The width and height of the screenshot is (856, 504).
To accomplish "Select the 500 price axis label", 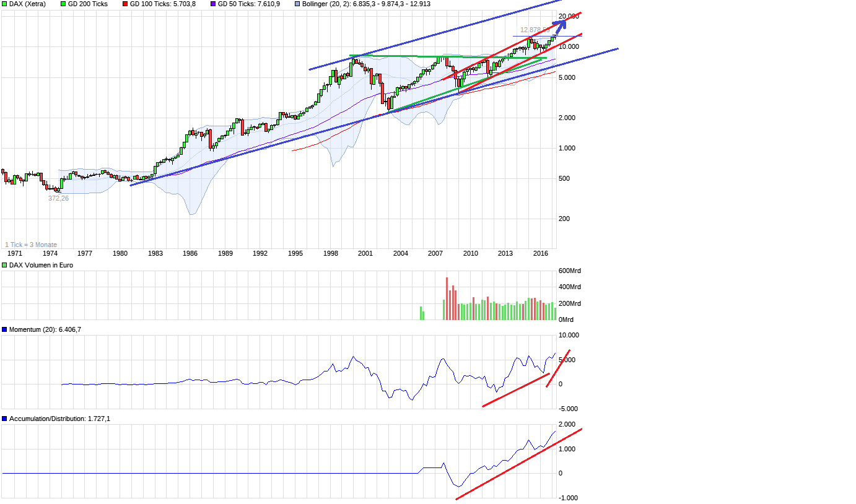I will tap(564, 179).
